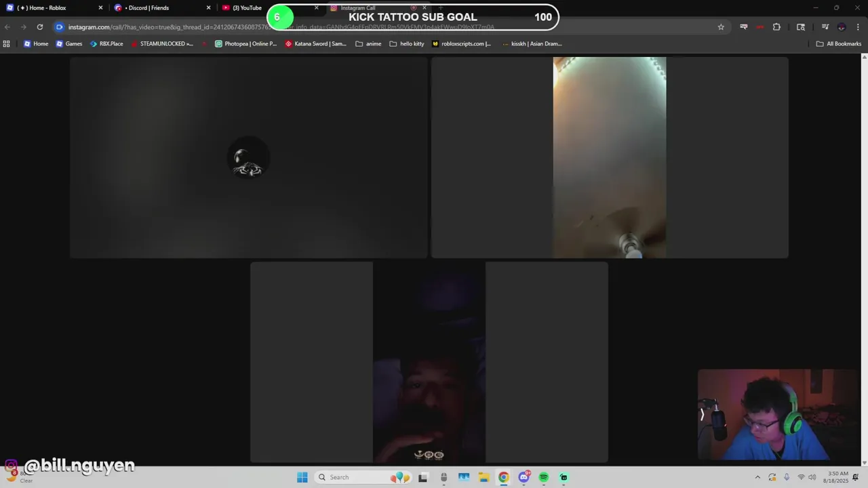Expand the anime bookmarks folder

click(x=368, y=43)
